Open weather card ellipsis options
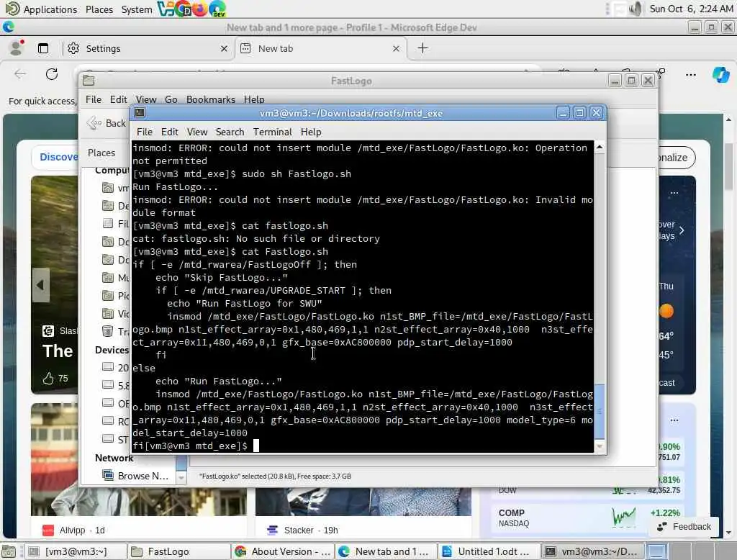This screenshot has height=560, width=737. coord(674,193)
